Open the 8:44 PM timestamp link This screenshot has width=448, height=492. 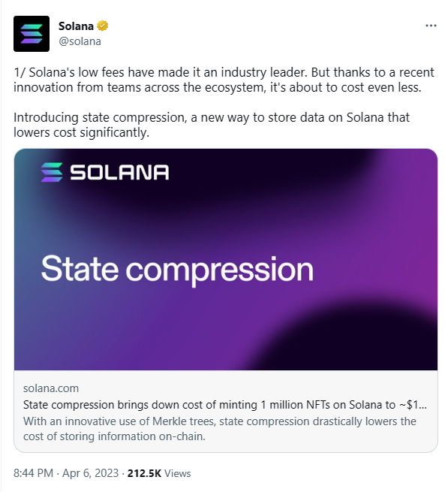[33, 473]
